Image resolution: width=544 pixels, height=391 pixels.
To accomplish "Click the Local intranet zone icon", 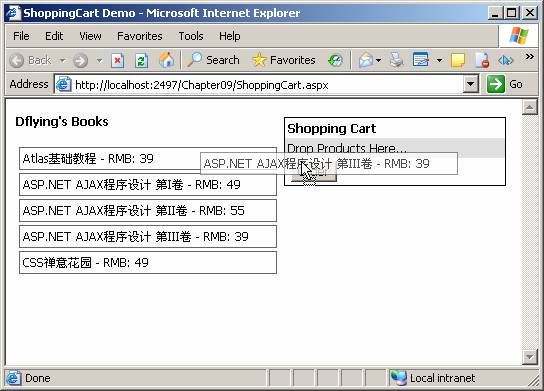I will pyautogui.click(x=398, y=378).
